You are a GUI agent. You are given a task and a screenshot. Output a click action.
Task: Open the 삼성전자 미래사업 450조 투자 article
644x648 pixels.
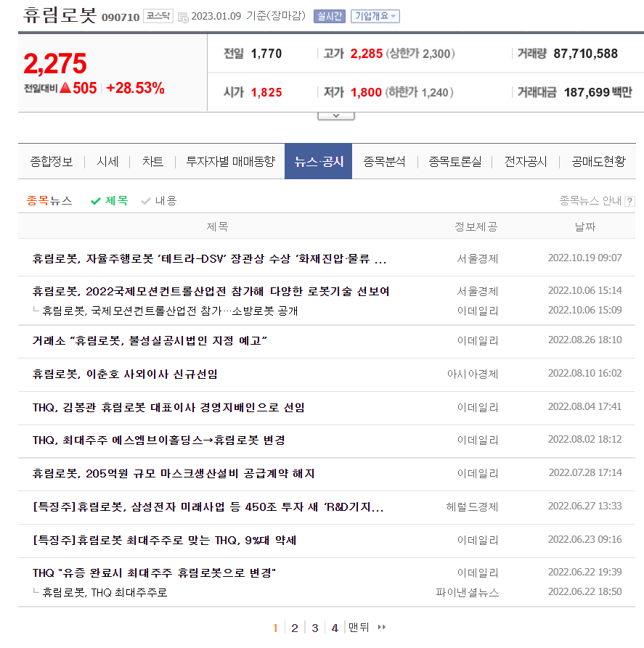pos(208,506)
